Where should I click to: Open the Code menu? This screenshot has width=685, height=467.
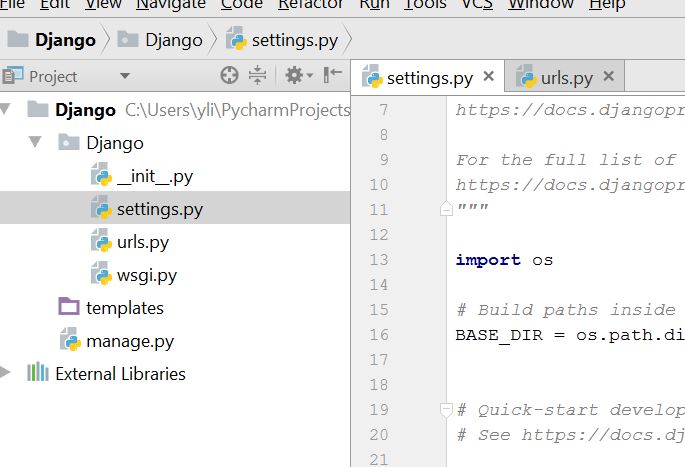click(242, 4)
